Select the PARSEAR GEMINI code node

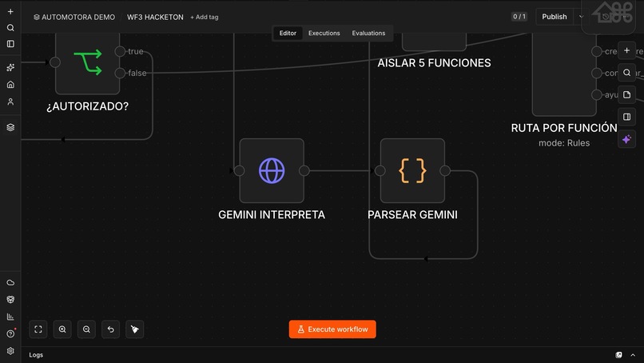412,170
